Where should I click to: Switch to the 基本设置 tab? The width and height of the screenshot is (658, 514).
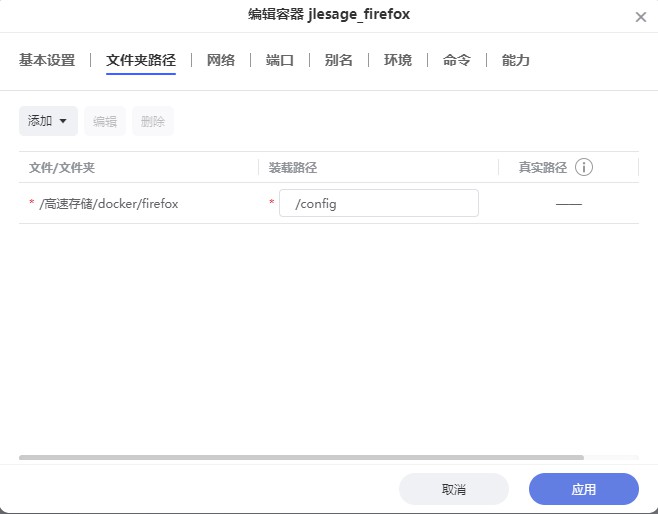pos(47,60)
